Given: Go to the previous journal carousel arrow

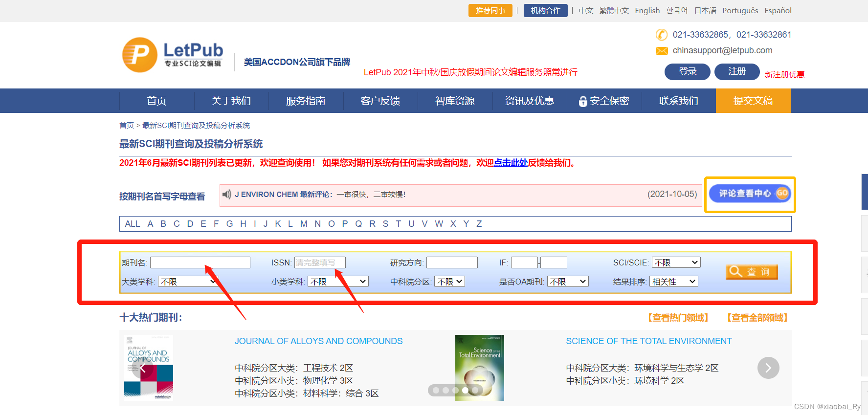Looking at the screenshot, I should (142, 368).
